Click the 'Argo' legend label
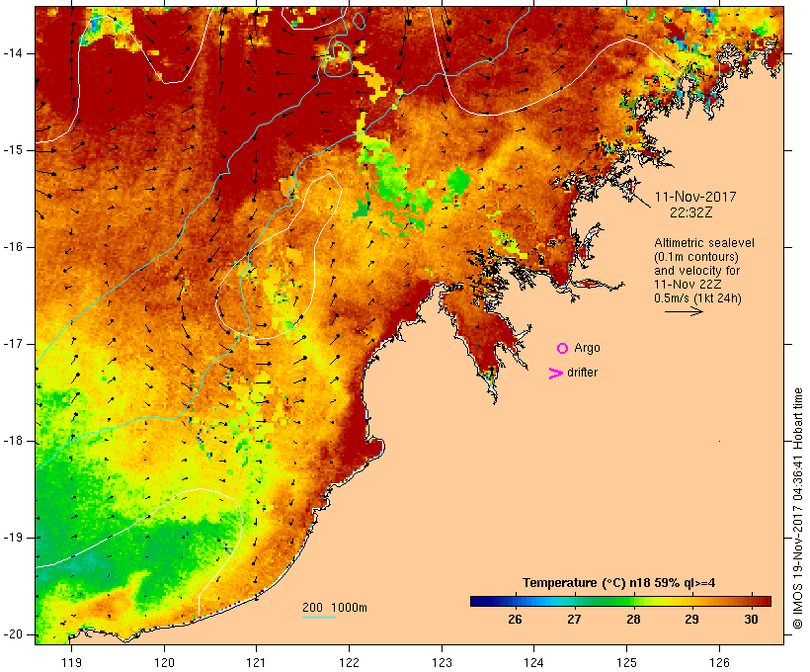 coord(588,348)
